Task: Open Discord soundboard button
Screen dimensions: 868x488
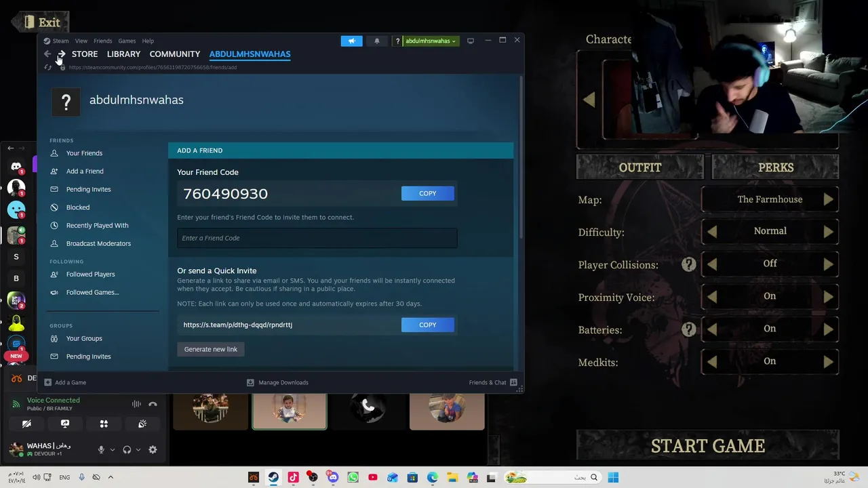Action: (142, 424)
